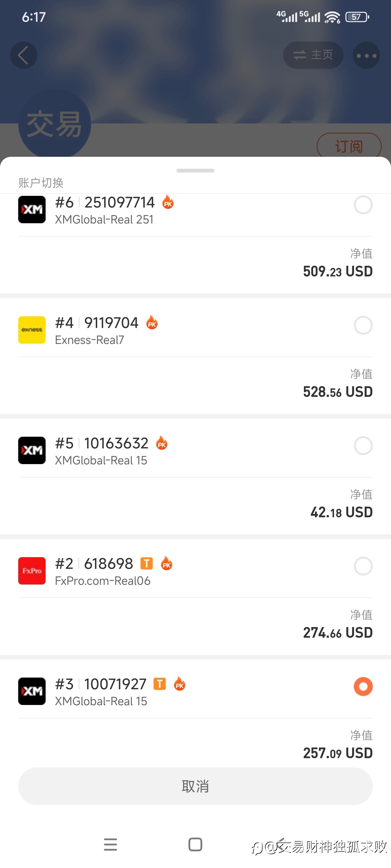Choose account #5 10163632 radio button
The height and width of the screenshot is (868, 391).
[363, 445]
